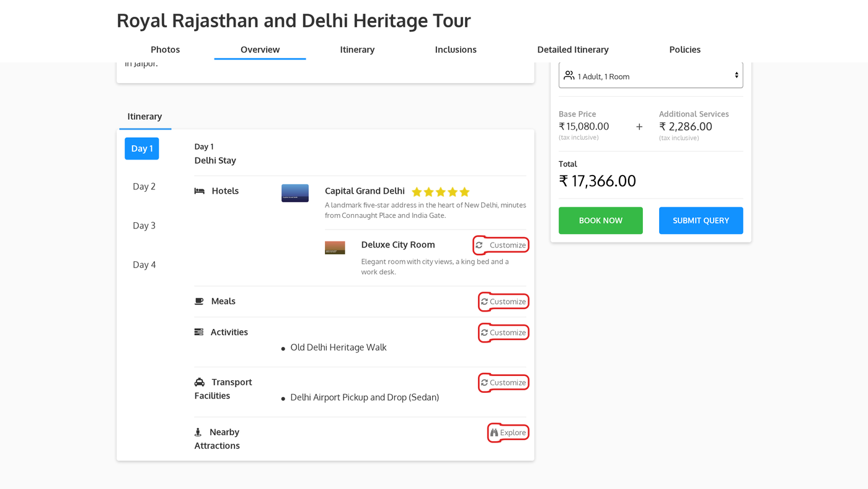Click the green BOOK NOW button
Screen dimensions: 868x489
[x=601, y=220]
